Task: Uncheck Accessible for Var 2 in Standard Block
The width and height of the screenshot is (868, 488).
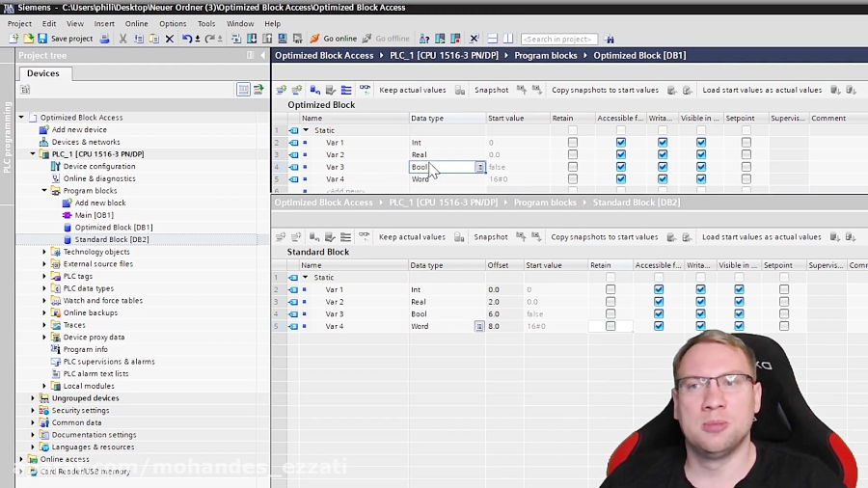Action: [659, 302]
